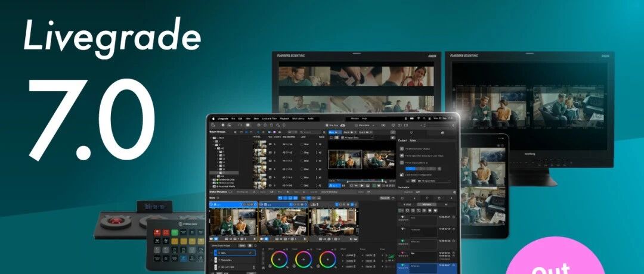The height and width of the screenshot is (274, 644).
Task: Click the play icon under slot A preview
Action: coord(255,239)
